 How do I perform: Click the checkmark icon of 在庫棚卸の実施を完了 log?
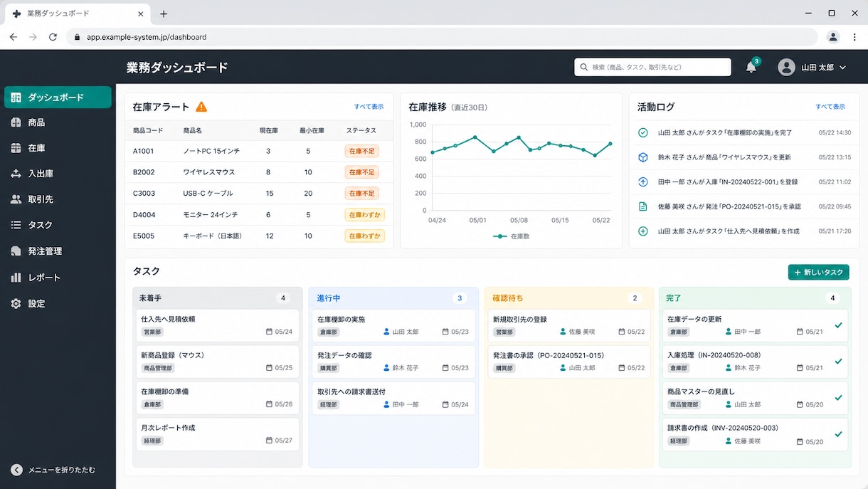tap(643, 132)
